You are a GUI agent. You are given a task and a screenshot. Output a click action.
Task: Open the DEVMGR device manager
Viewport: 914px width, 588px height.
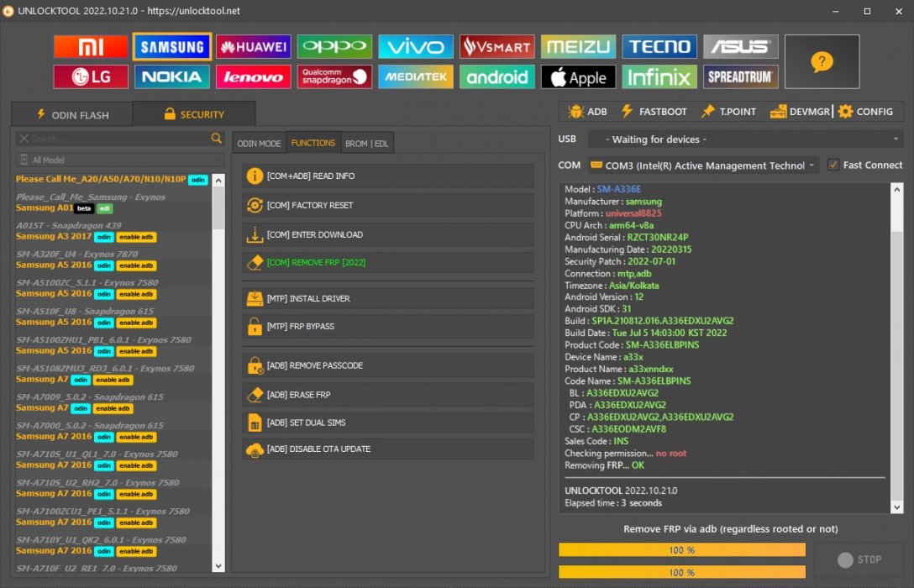(800, 112)
